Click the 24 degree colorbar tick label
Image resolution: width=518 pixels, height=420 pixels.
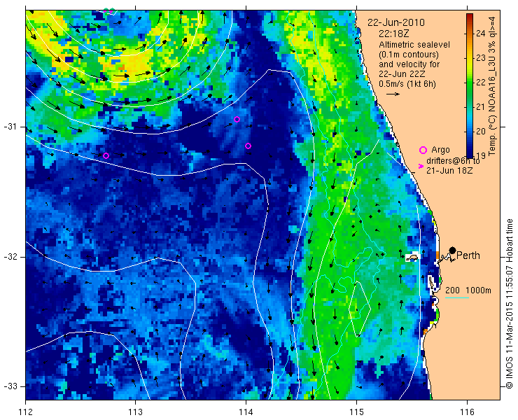[x=481, y=34]
